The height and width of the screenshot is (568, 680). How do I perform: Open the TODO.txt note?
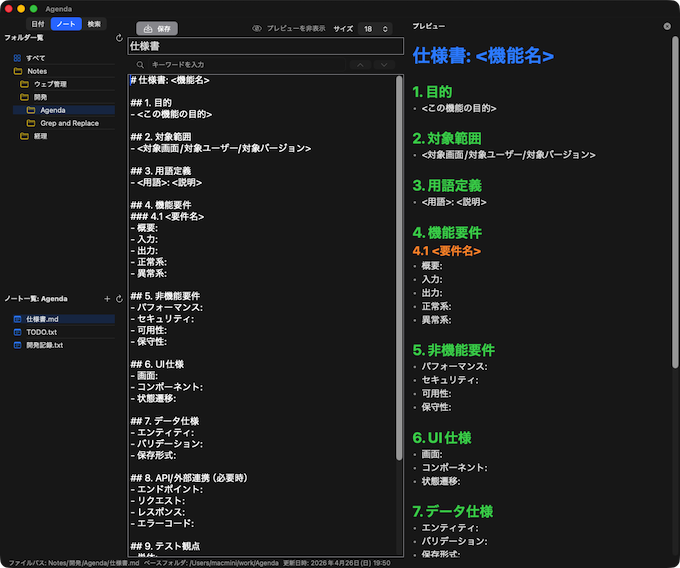point(41,332)
